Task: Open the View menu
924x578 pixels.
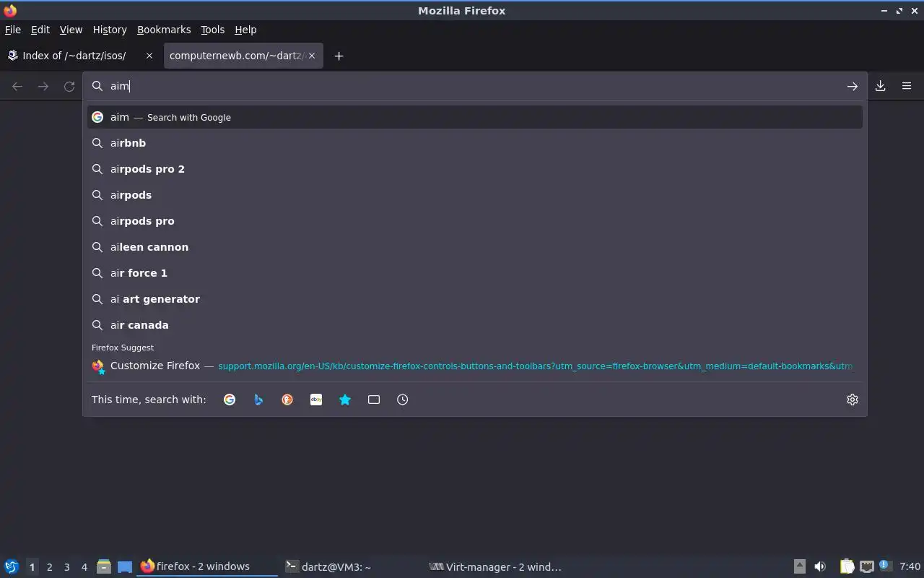Action: (x=71, y=30)
